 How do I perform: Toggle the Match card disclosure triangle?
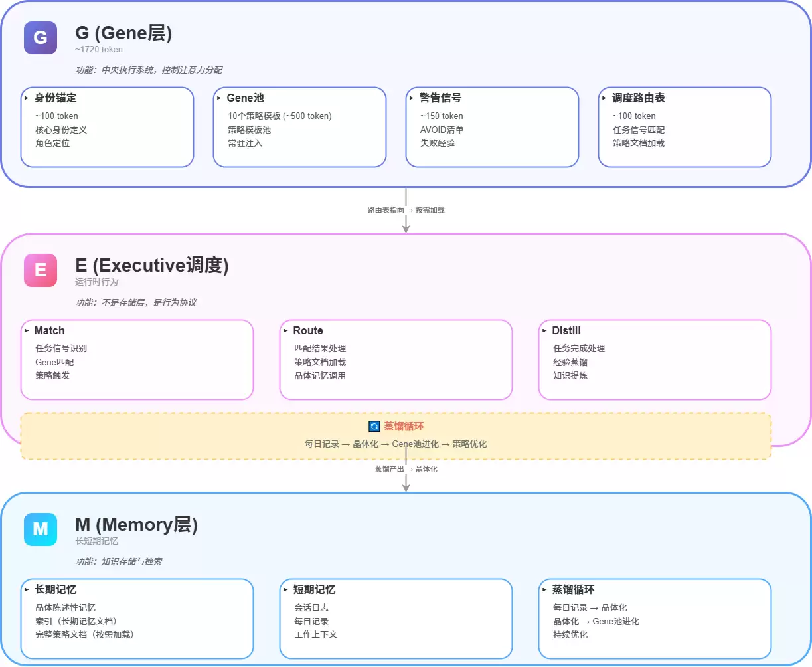coord(27,330)
